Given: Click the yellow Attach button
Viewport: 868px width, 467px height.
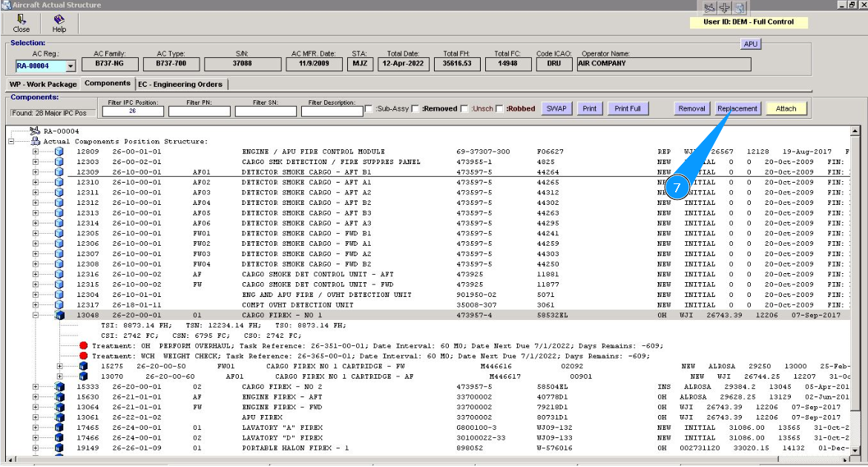Looking at the screenshot, I should pos(786,108).
